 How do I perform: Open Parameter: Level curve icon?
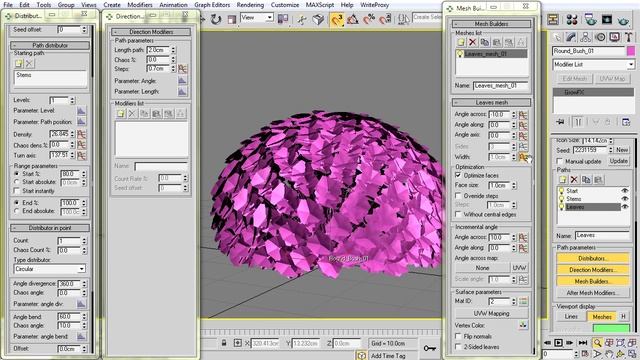click(x=81, y=111)
